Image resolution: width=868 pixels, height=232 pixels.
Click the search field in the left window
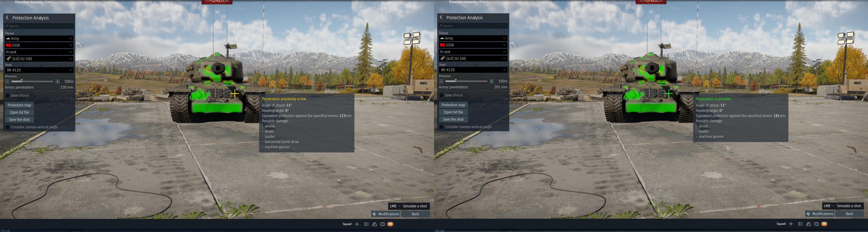pos(39,26)
